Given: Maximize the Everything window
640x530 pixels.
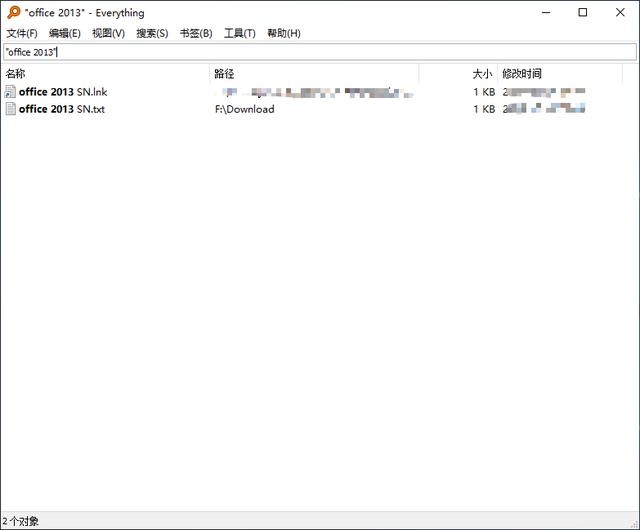Looking at the screenshot, I should pyautogui.click(x=583, y=13).
